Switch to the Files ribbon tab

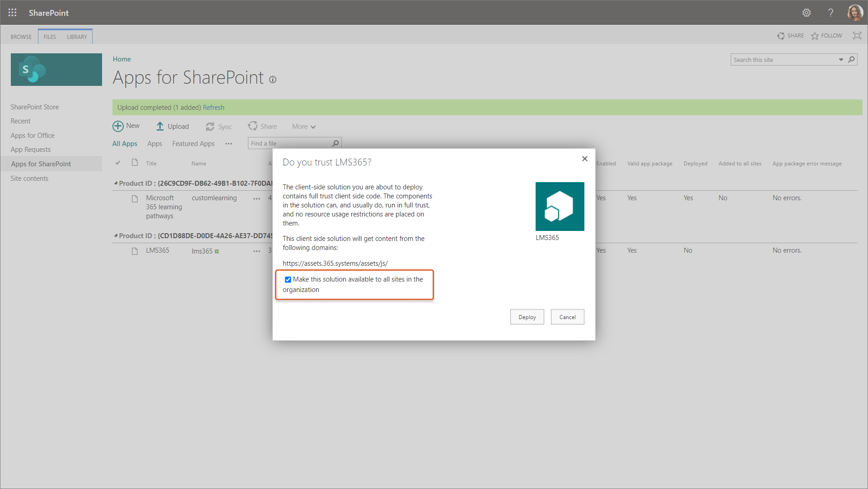(x=50, y=37)
